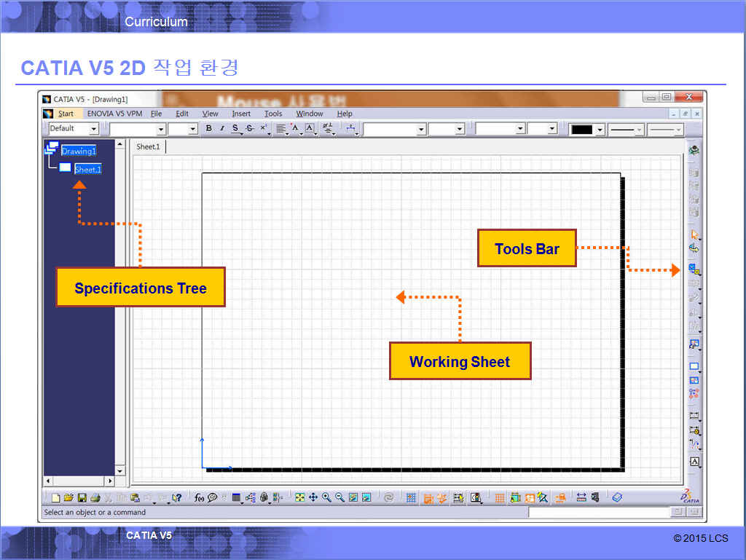
Task: Toggle Bold text formatting
Action: pos(209,129)
